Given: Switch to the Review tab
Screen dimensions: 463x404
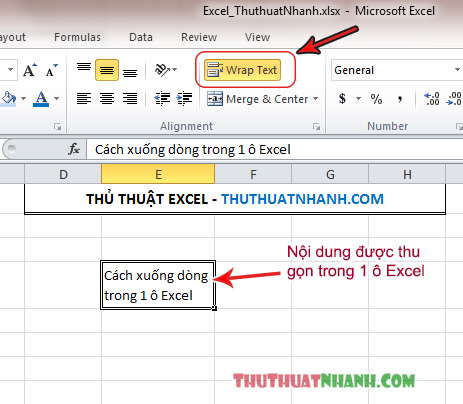Looking at the screenshot, I should click(x=199, y=37).
